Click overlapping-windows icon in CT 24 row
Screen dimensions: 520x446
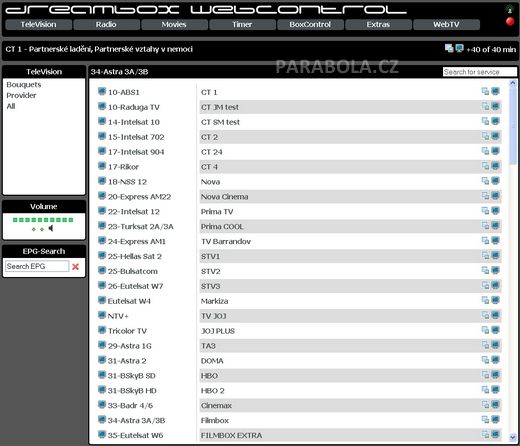485,151
